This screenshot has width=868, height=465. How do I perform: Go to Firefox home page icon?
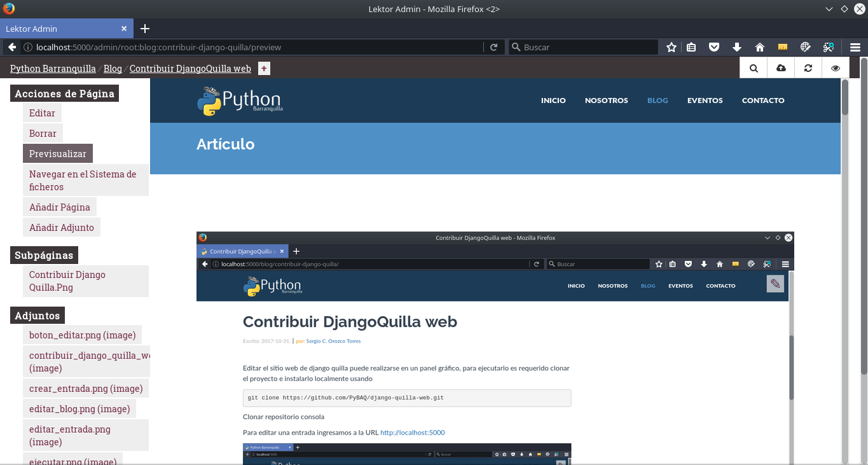point(759,47)
